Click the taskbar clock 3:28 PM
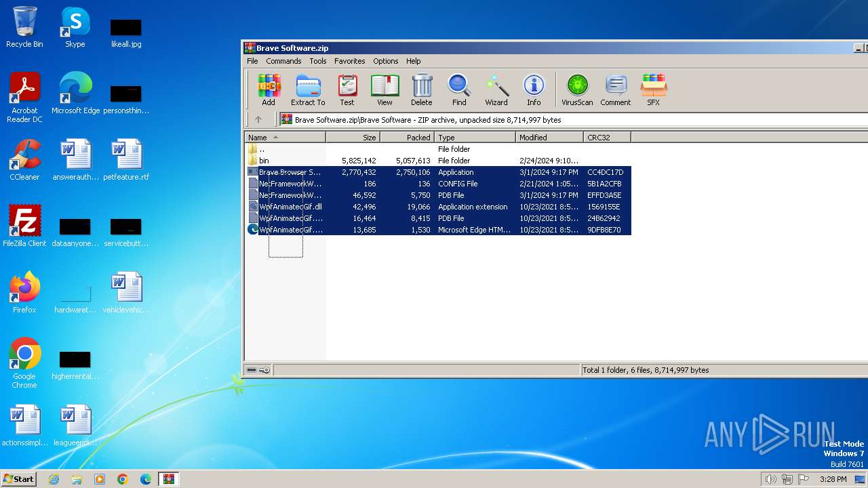Screen dimensions: 868x488 tap(833, 479)
